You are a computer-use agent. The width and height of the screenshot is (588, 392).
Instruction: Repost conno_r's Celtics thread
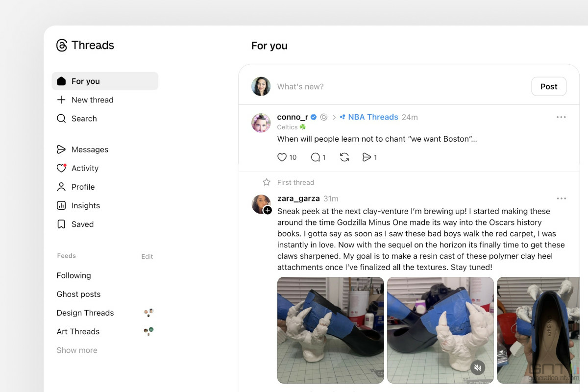pos(344,157)
